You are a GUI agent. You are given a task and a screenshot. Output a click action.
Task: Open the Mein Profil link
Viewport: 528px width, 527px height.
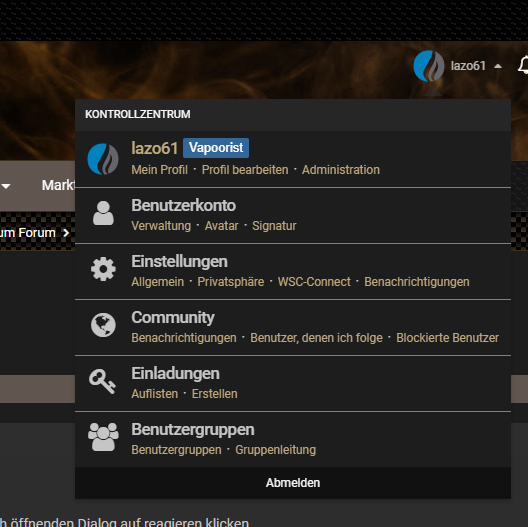click(159, 170)
